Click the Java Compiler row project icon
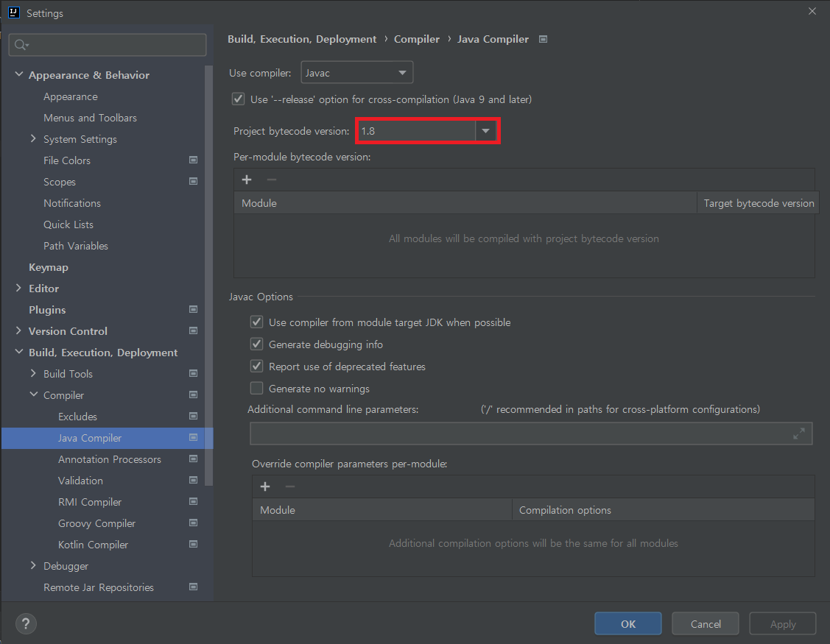 193,438
